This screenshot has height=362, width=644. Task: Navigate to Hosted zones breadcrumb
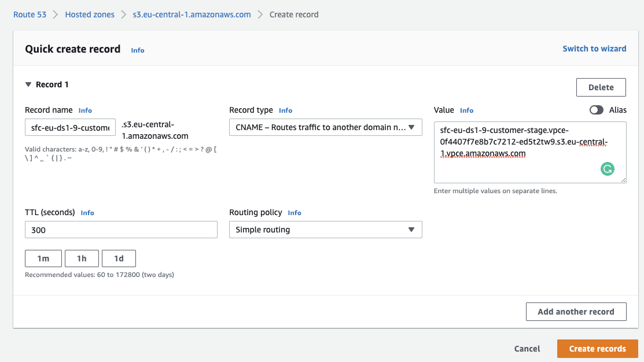click(89, 14)
